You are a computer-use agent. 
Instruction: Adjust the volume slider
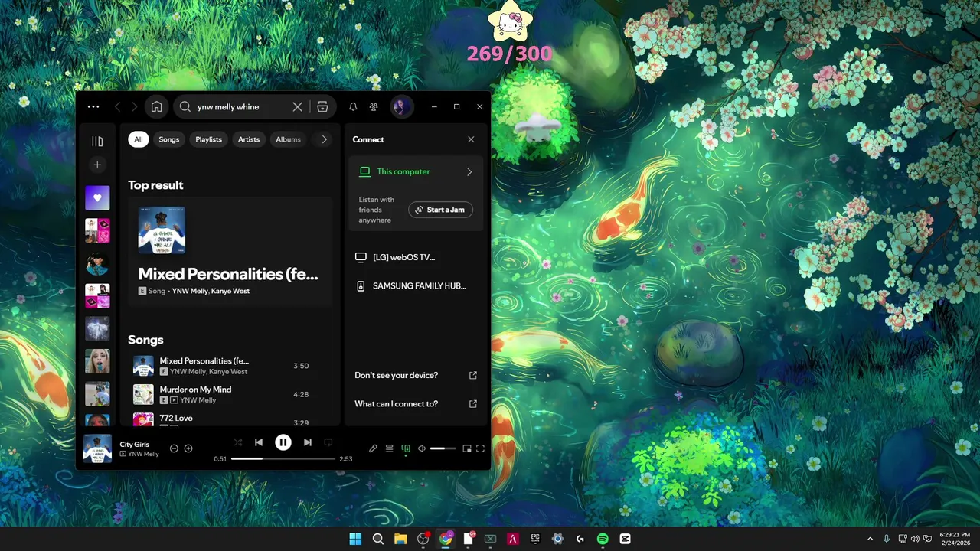(x=443, y=448)
